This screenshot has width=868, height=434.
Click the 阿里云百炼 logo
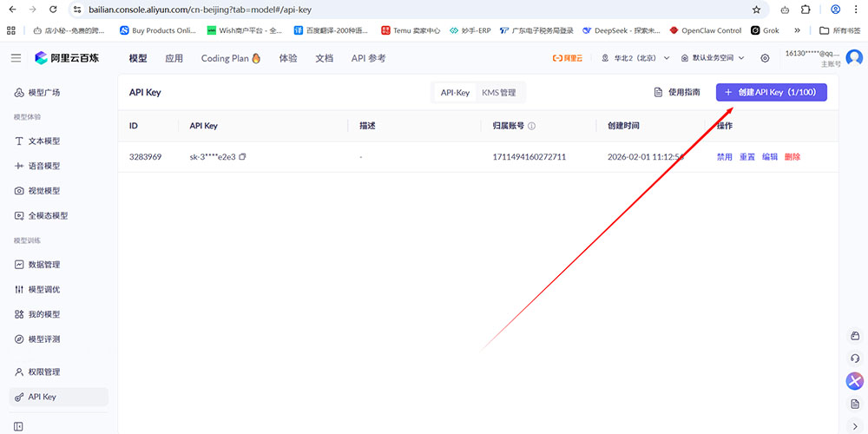[67, 57]
